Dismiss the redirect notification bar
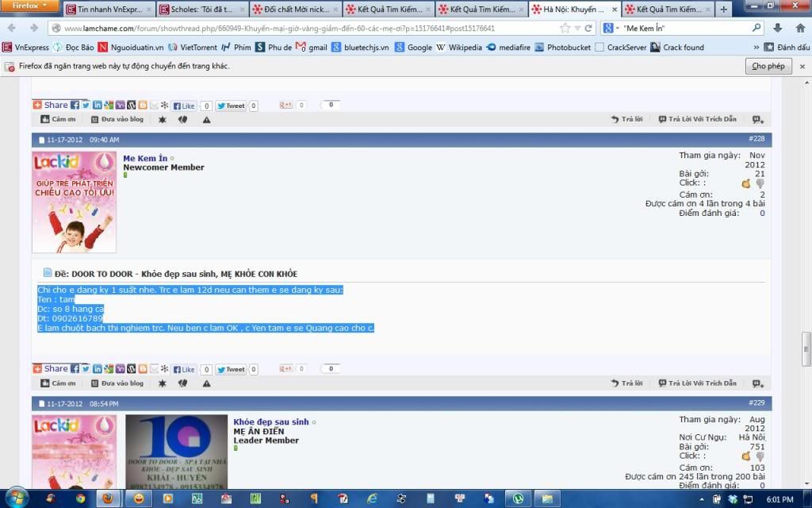This screenshot has width=812, height=508. (x=802, y=67)
